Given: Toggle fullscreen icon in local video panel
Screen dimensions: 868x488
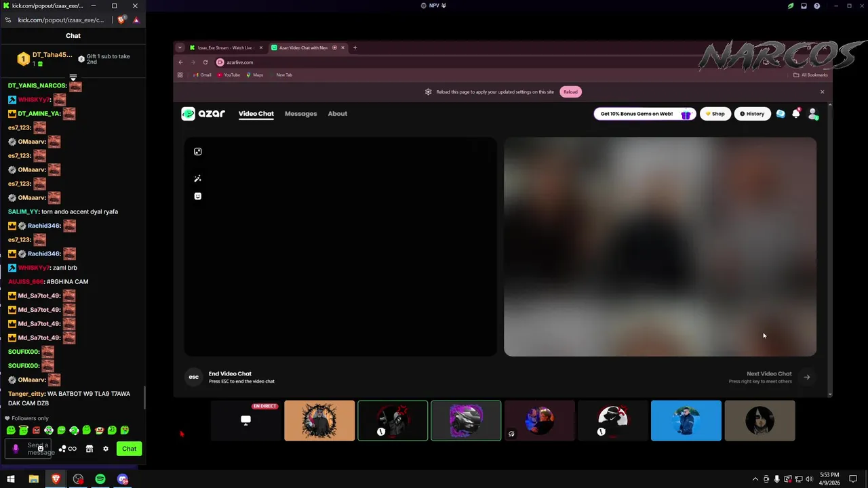Looking at the screenshot, I should (197, 152).
